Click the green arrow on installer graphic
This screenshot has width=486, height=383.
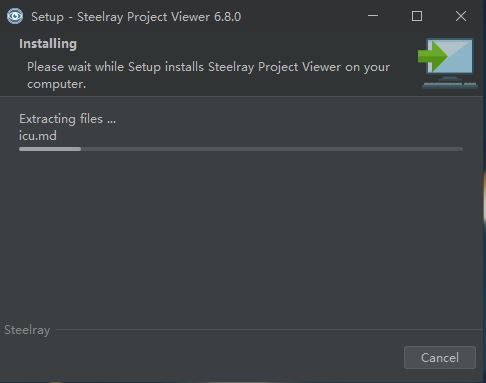[x=432, y=56]
